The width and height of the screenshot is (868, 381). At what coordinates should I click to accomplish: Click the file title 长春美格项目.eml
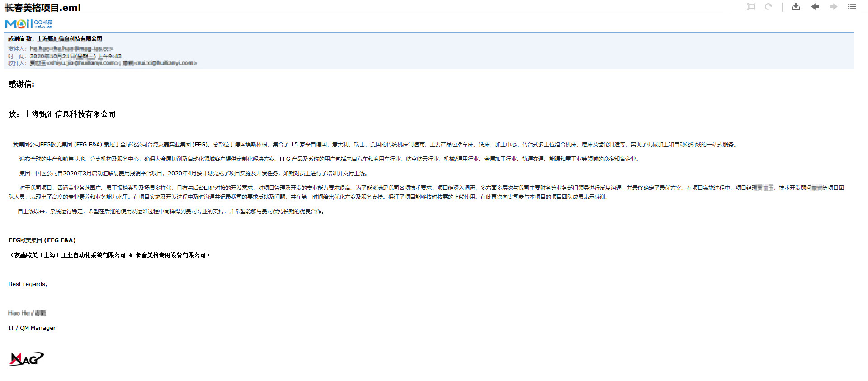click(43, 8)
